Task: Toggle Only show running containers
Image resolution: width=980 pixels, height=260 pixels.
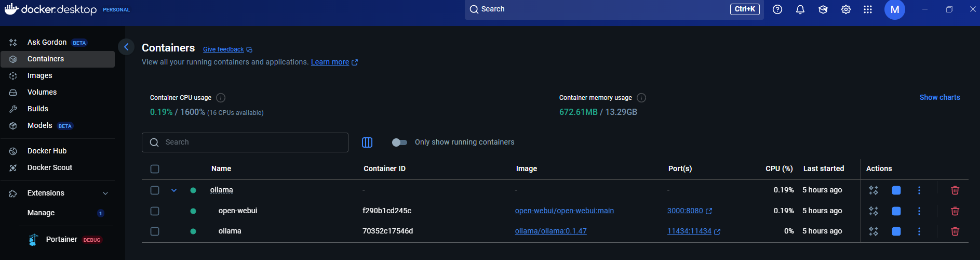Action: [x=399, y=142]
